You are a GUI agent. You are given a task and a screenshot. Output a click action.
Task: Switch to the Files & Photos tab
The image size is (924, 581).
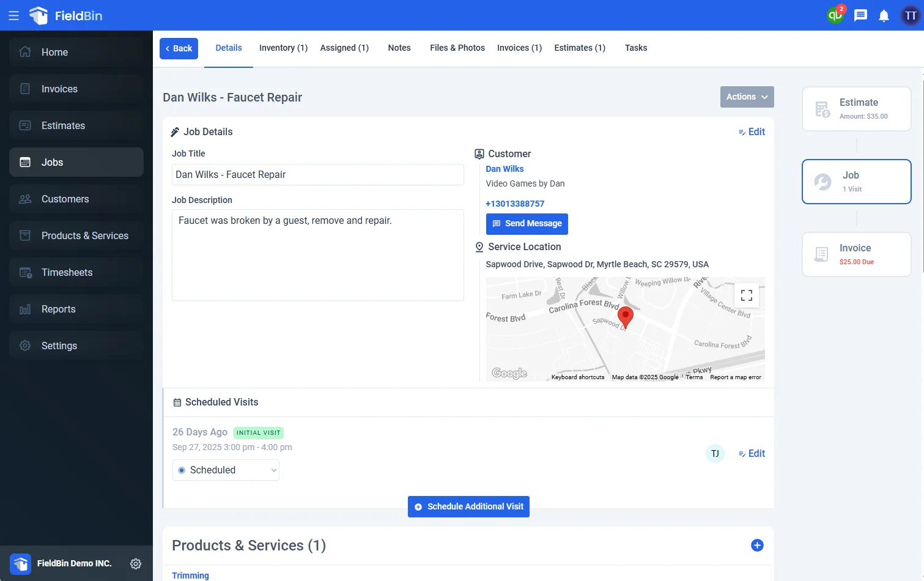(457, 48)
